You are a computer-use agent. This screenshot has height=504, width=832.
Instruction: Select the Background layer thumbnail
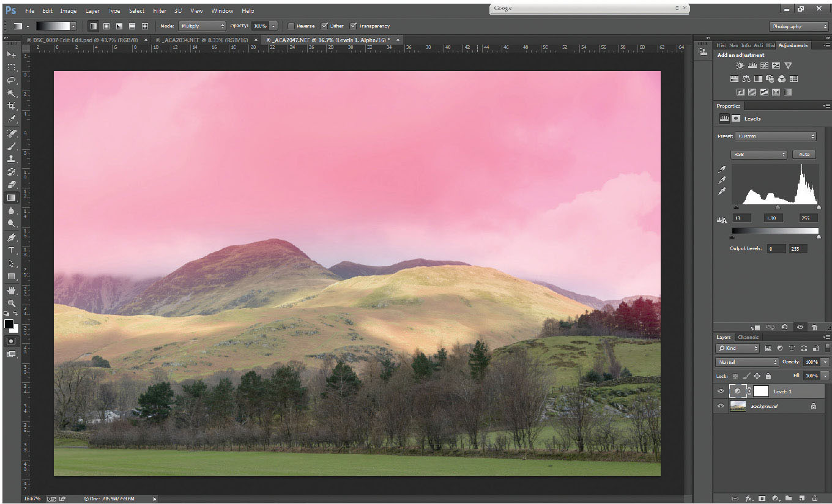coord(738,406)
